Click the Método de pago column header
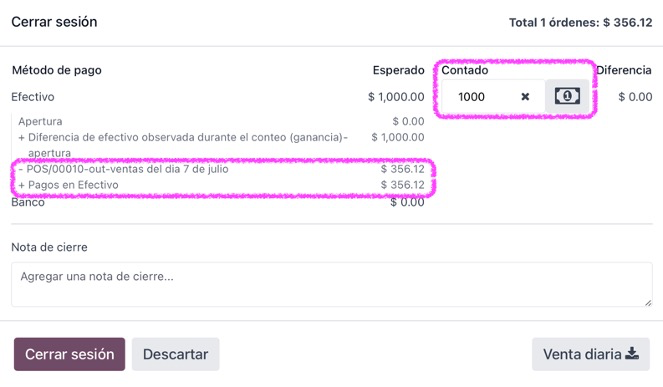The image size is (663, 387). 57,70
